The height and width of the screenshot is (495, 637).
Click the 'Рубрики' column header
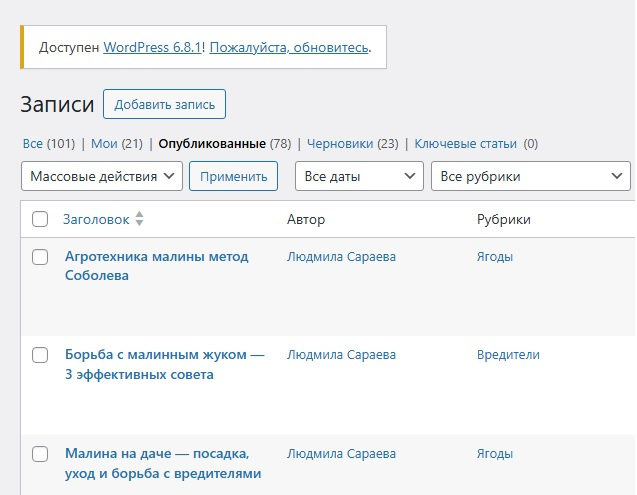(504, 219)
